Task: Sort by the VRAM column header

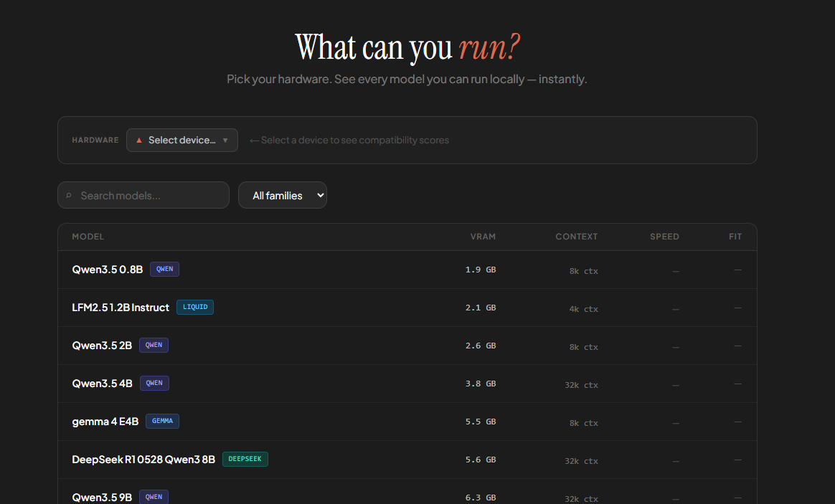Action: coord(483,237)
